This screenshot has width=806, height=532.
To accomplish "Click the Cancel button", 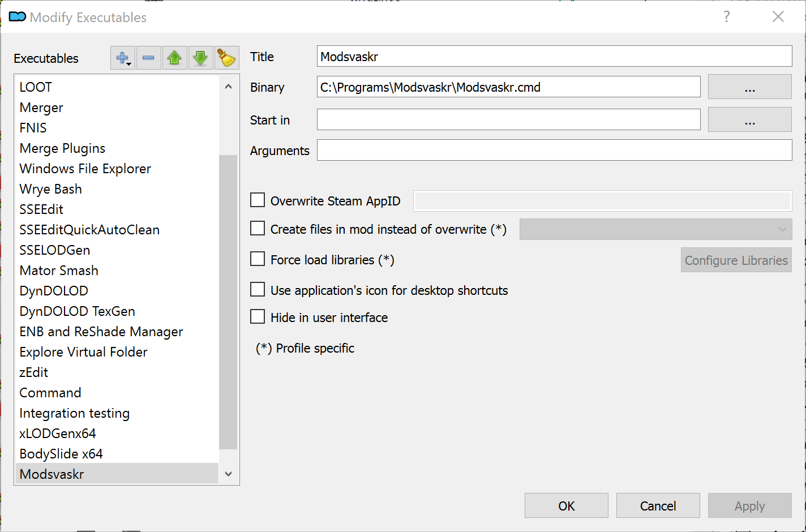I will pyautogui.click(x=658, y=505).
